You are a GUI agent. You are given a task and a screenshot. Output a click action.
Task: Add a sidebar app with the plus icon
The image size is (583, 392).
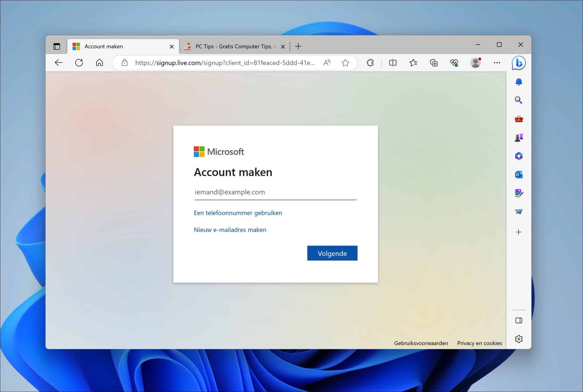[519, 232]
